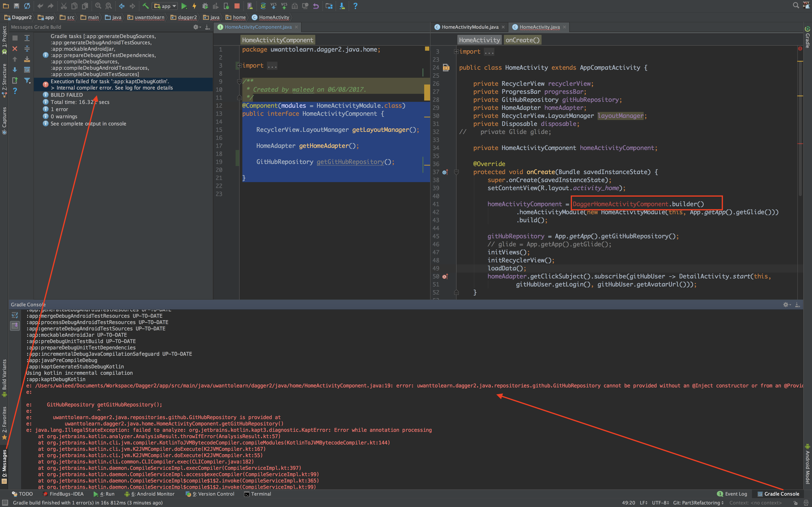Click the red Stop button in toolbar
This screenshot has height=507, width=812.
pos(237,6)
